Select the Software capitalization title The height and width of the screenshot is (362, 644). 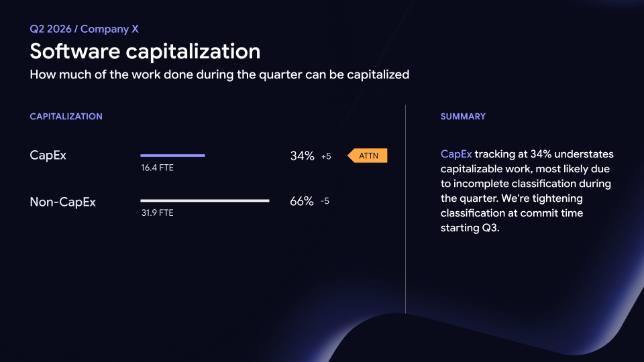coord(145,52)
